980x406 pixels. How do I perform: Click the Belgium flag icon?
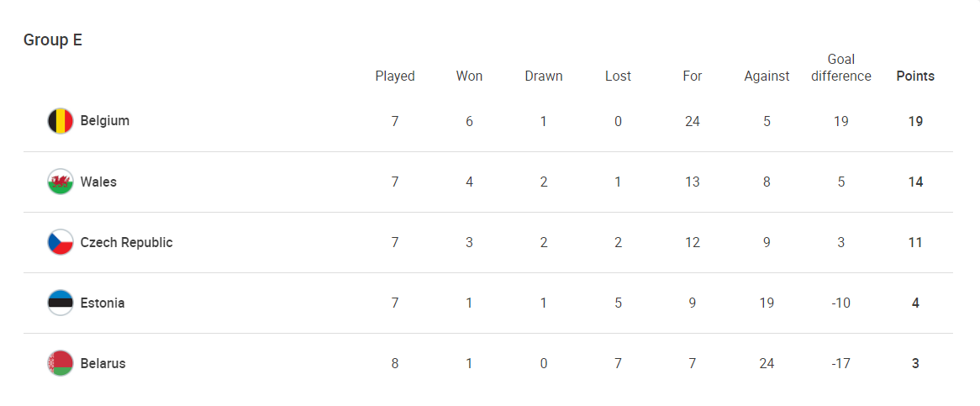point(61,121)
